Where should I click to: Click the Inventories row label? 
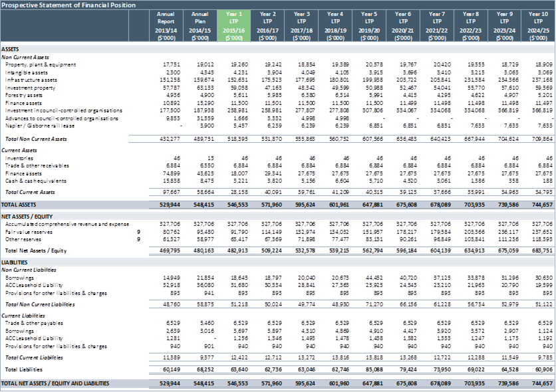pos(19,158)
